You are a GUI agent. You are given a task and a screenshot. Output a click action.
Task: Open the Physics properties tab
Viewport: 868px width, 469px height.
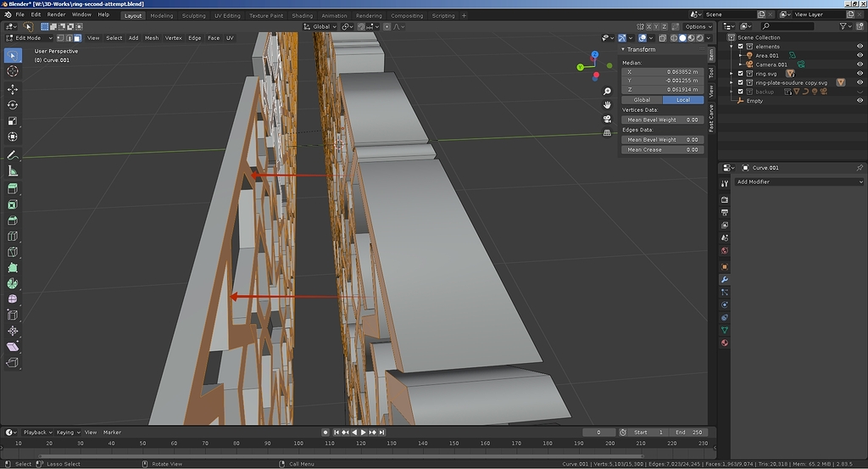(725, 304)
